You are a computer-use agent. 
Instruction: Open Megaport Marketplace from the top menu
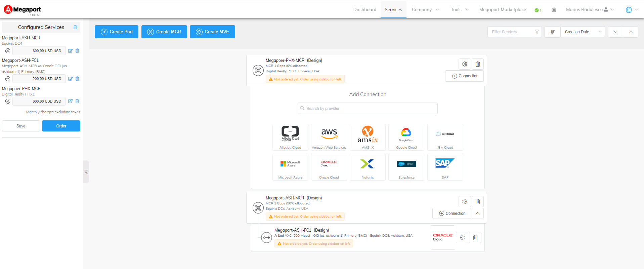503,10
